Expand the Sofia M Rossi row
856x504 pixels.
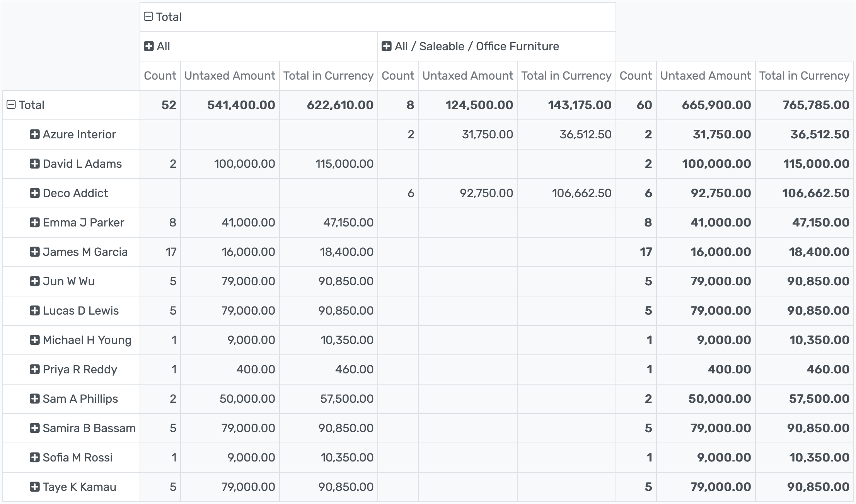point(34,457)
